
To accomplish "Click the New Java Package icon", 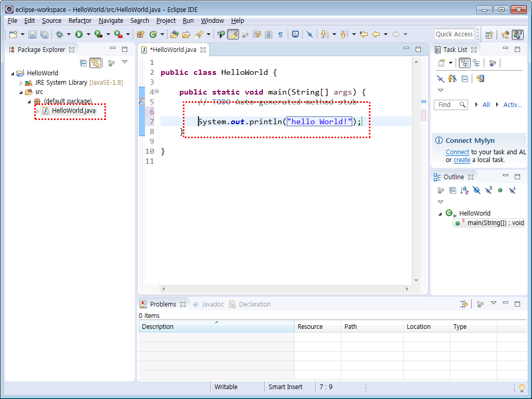I will pos(140,34).
